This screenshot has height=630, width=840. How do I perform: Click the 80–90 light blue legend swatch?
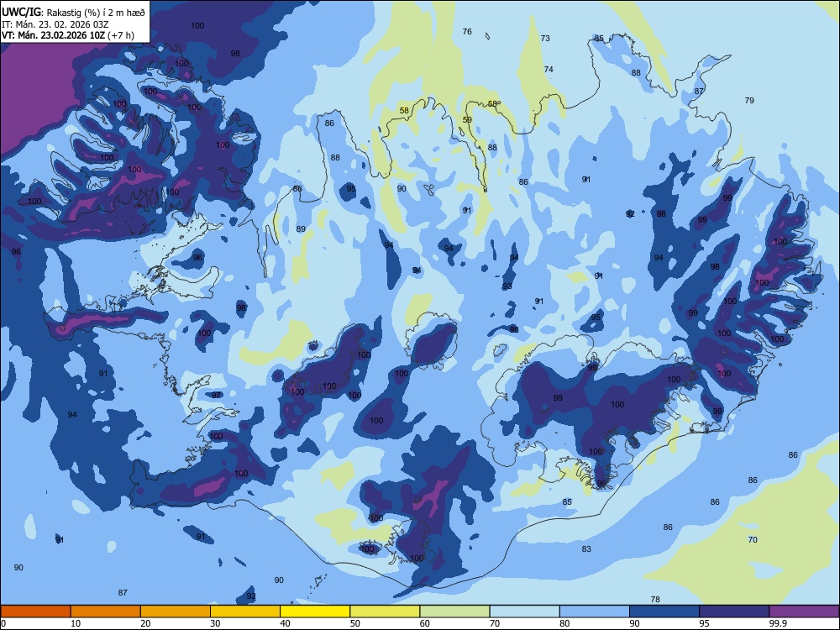595,612
